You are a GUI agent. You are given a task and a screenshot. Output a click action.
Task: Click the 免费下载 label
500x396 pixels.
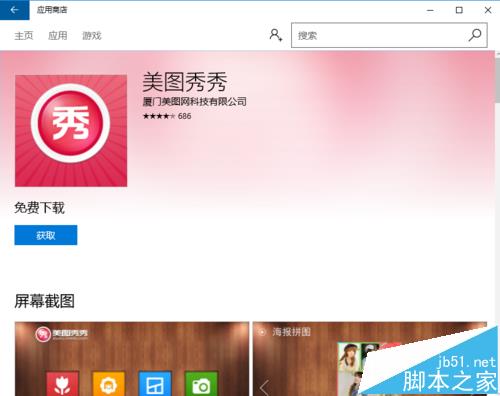click(x=39, y=208)
